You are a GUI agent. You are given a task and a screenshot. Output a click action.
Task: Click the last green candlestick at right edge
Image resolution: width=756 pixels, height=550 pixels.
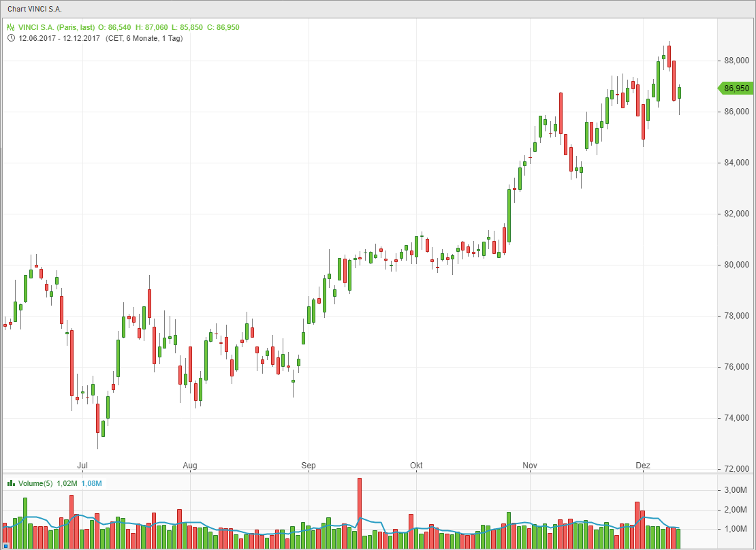pos(679,93)
